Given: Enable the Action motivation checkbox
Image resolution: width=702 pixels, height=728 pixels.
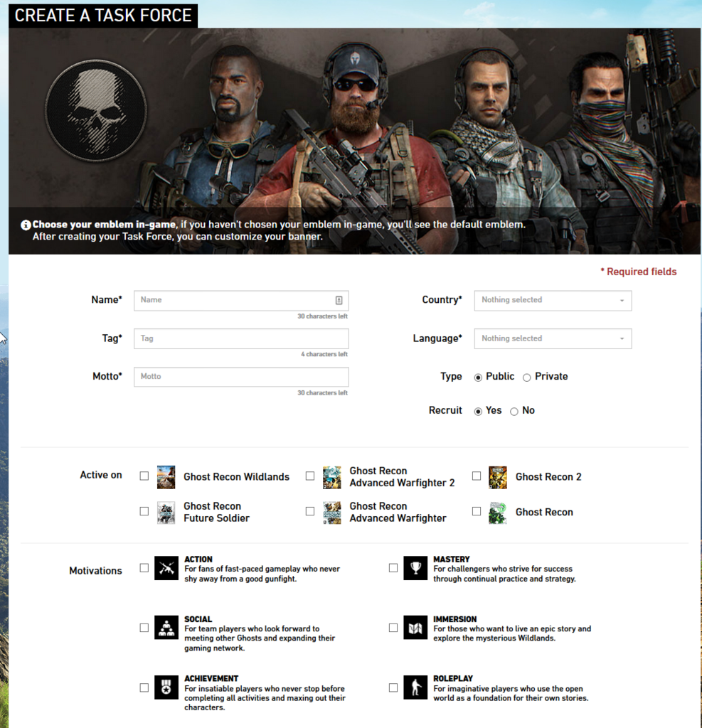Looking at the screenshot, I should [x=144, y=568].
